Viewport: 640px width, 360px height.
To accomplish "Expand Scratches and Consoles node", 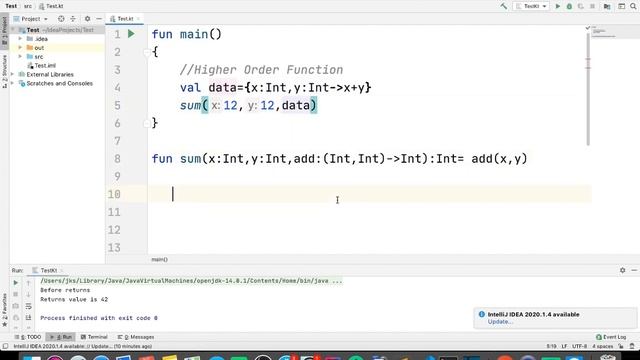I will [13, 83].
